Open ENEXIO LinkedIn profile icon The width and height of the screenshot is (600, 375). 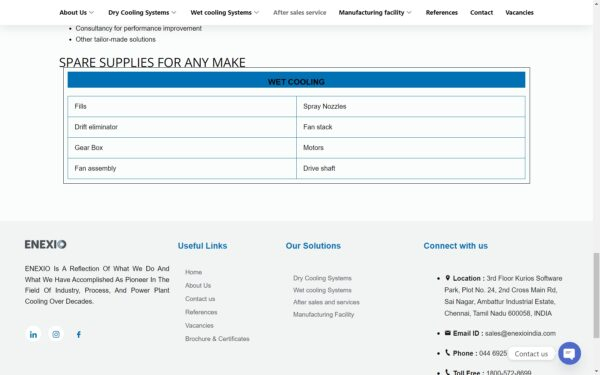33,334
